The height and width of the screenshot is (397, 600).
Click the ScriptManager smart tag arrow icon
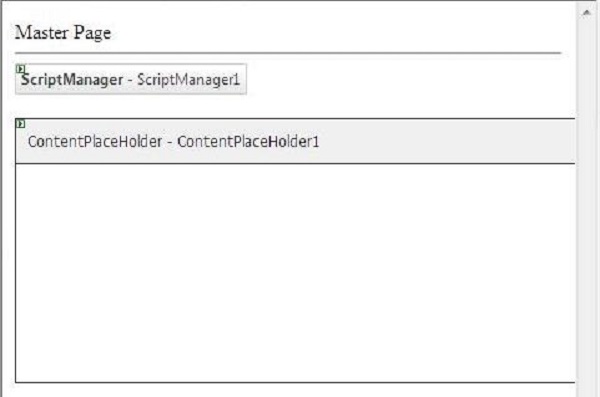[21, 69]
